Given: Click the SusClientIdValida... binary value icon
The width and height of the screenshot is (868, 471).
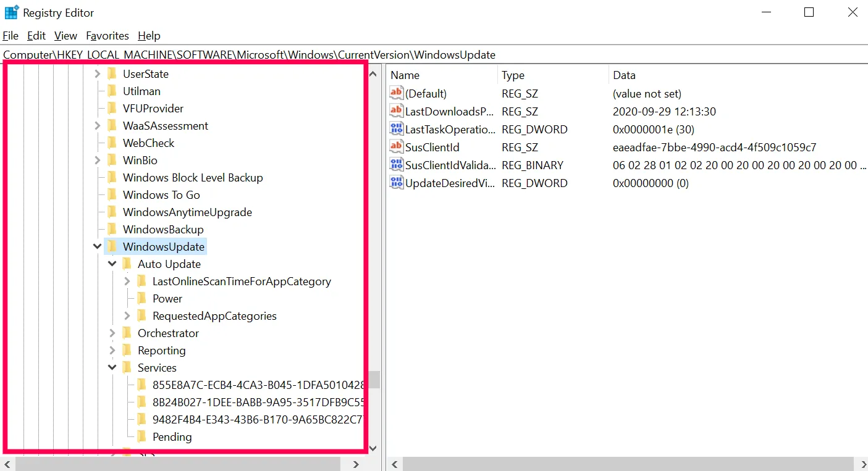Looking at the screenshot, I should click(x=396, y=165).
